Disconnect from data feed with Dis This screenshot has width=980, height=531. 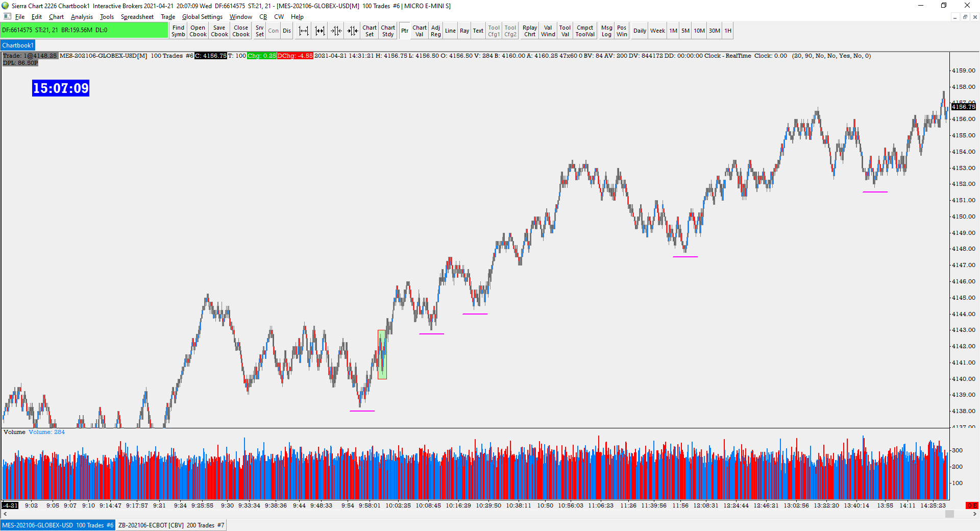click(287, 31)
